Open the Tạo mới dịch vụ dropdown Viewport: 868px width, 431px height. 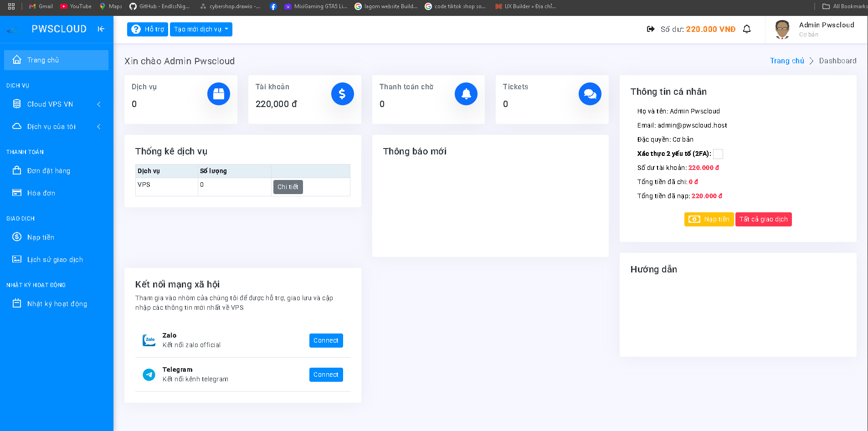tap(201, 29)
